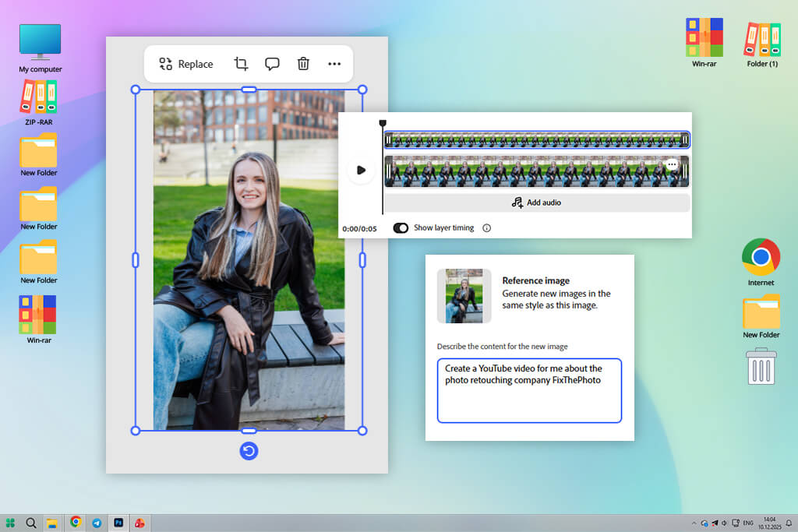Click the Replace image button
This screenshot has height=532, width=798.
[x=186, y=64]
